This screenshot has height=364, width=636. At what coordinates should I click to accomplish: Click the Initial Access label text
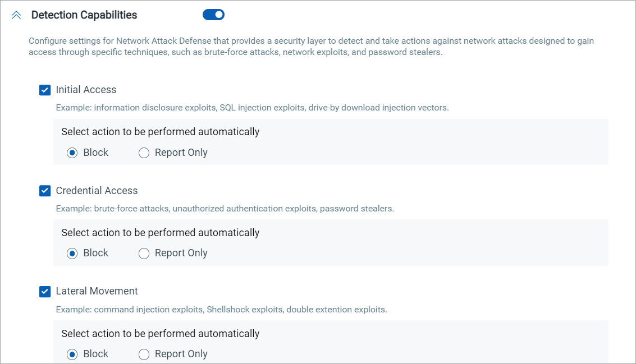click(x=86, y=90)
